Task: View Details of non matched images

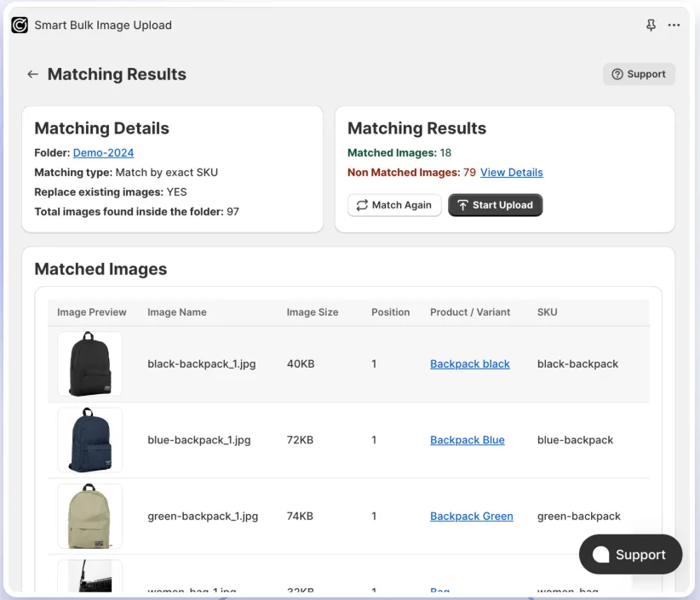Action: tap(511, 172)
